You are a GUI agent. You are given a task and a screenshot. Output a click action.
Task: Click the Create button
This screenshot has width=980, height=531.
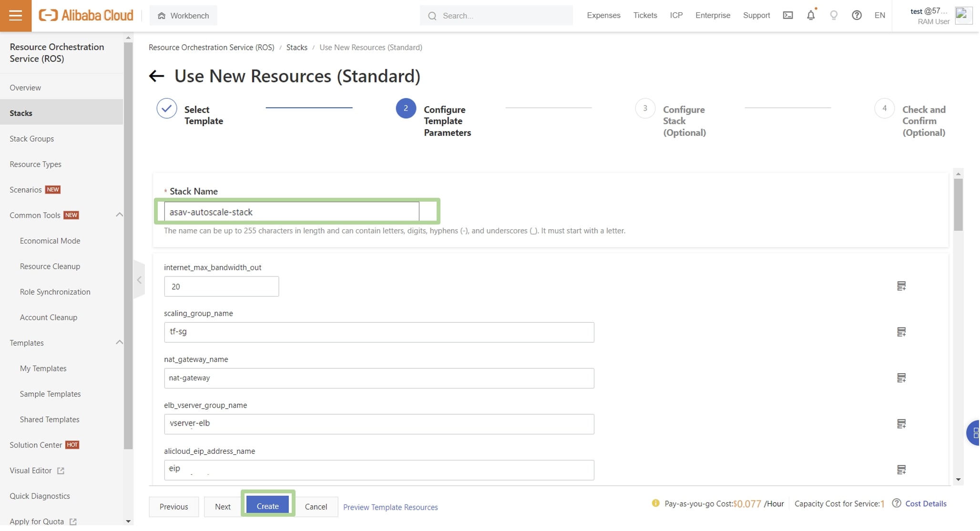pyautogui.click(x=267, y=506)
